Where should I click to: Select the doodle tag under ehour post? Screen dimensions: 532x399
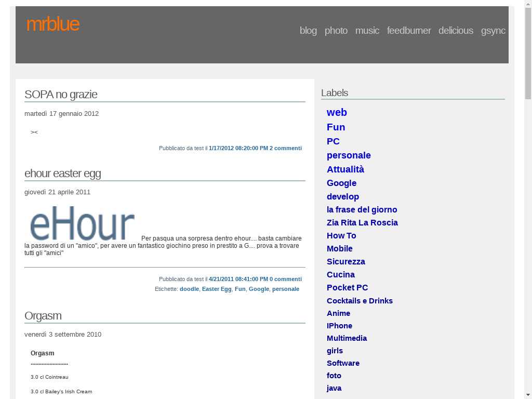pyautogui.click(x=189, y=289)
